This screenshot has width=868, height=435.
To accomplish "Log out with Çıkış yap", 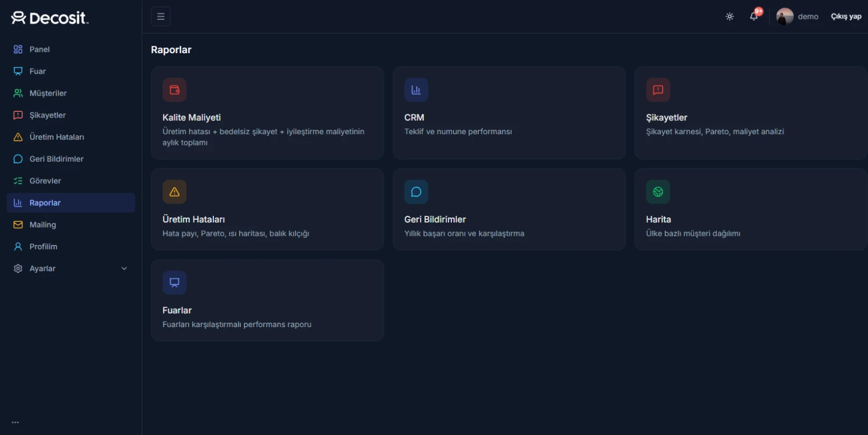I will (846, 16).
